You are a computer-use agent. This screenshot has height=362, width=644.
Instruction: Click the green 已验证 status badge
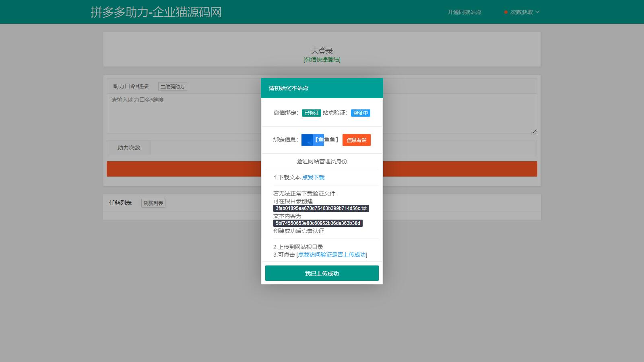[311, 113]
